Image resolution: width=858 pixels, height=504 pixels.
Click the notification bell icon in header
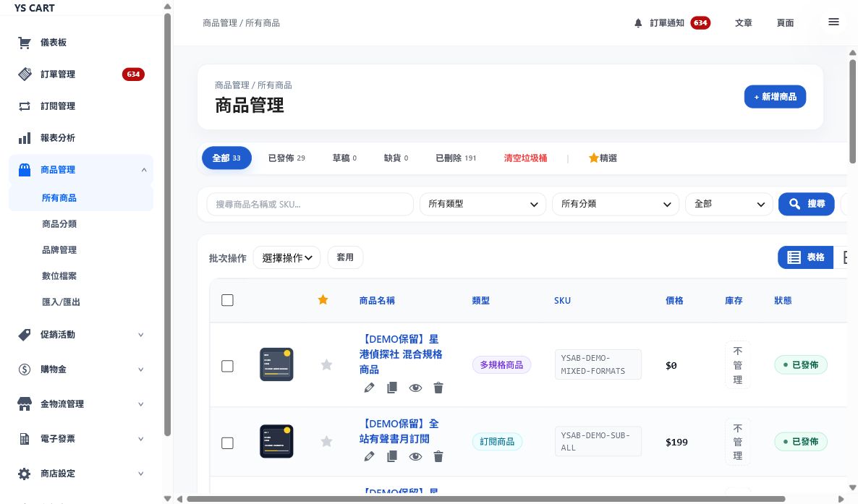[x=638, y=23]
